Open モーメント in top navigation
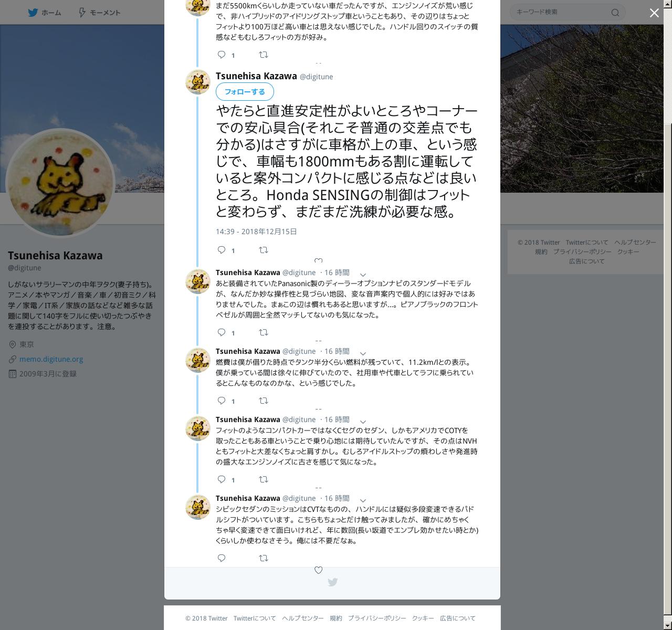 pyautogui.click(x=99, y=12)
